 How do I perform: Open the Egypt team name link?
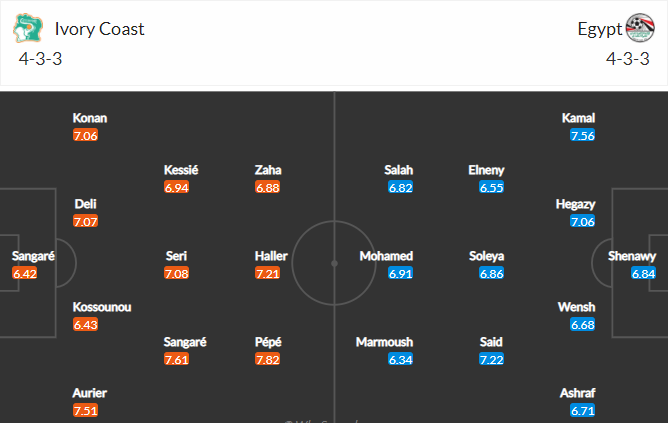600,29
